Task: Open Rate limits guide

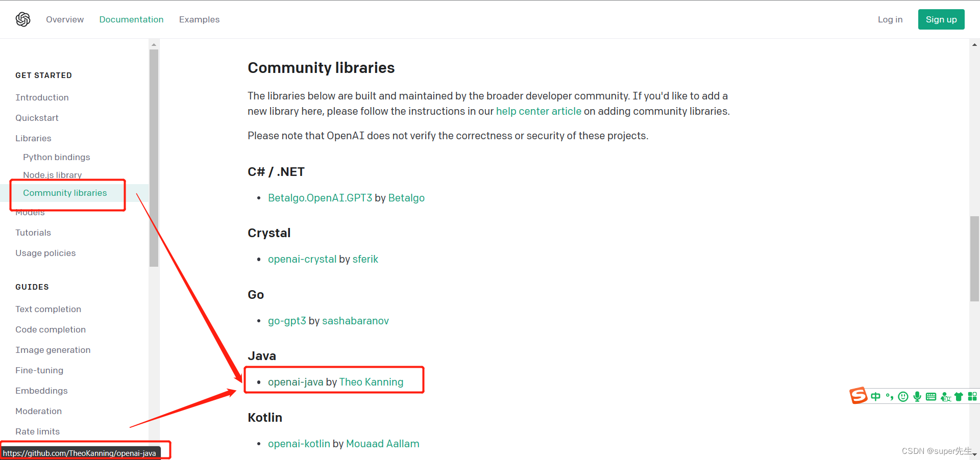Action: pos(37,431)
